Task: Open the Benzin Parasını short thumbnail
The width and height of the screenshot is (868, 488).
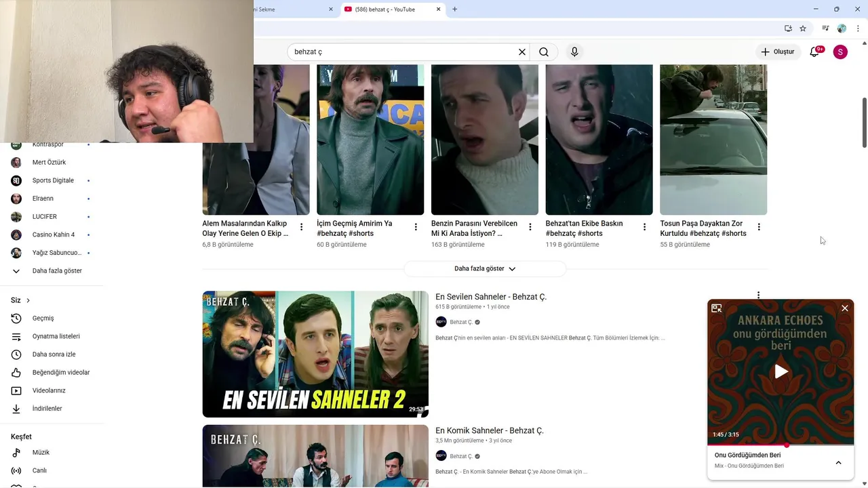Action: click(485, 140)
